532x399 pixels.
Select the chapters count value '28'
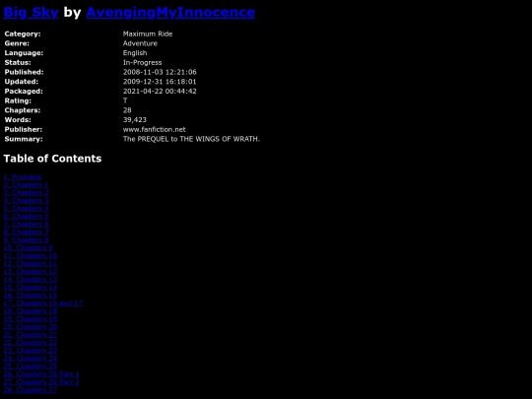click(x=127, y=110)
